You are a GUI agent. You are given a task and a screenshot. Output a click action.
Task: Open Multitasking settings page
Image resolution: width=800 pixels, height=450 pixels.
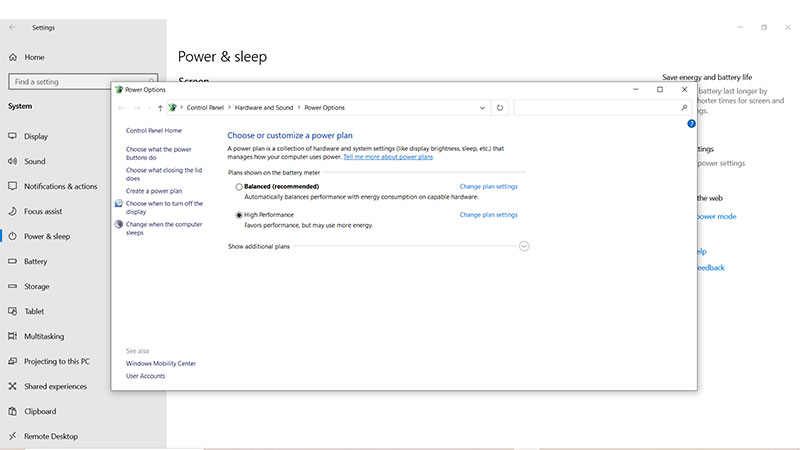[x=44, y=336]
